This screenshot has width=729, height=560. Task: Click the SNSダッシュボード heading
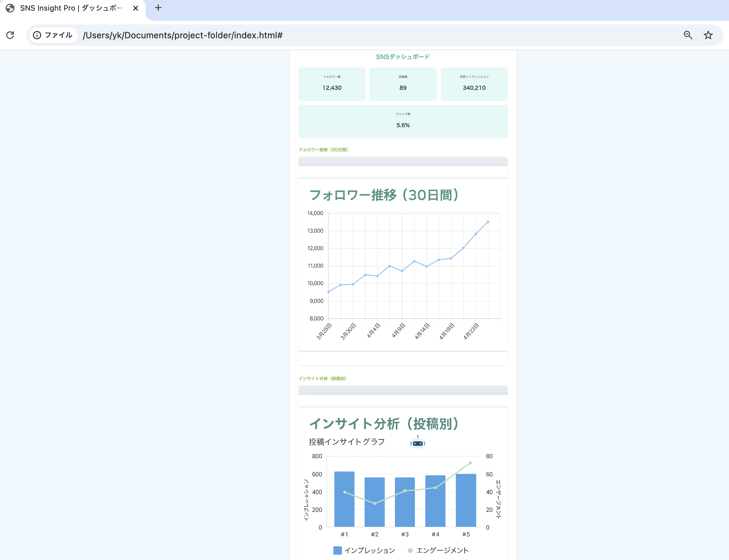point(403,57)
